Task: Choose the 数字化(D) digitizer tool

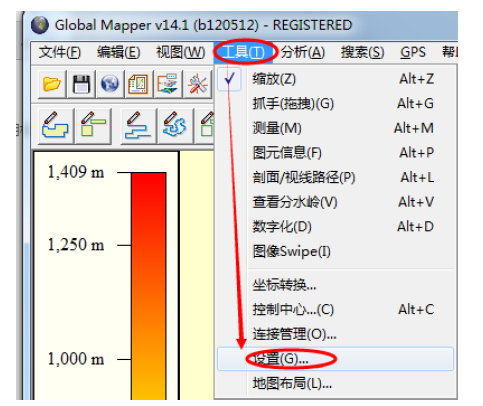Action: [335, 227]
